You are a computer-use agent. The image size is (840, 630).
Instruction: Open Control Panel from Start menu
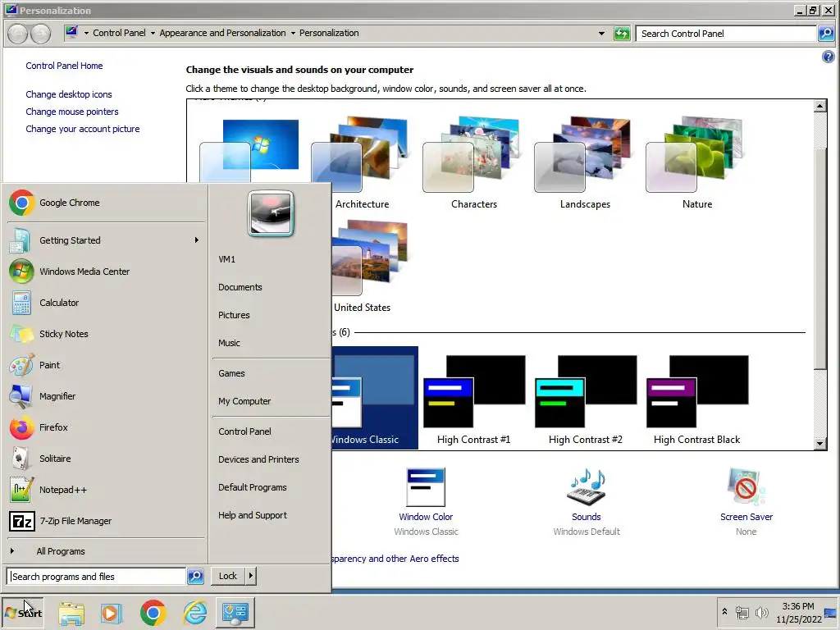(271, 431)
